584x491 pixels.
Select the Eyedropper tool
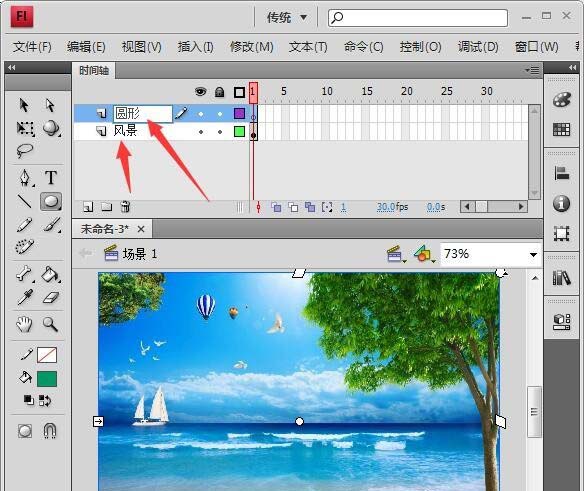(25, 297)
